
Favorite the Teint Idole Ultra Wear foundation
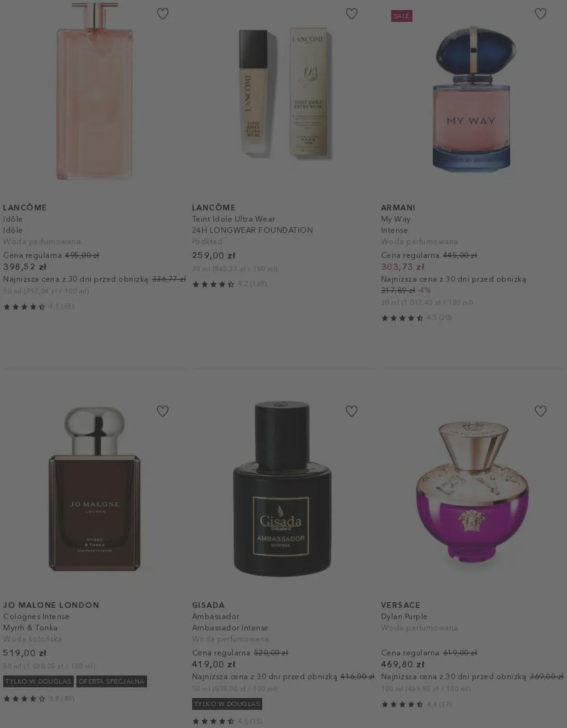[352, 14]
